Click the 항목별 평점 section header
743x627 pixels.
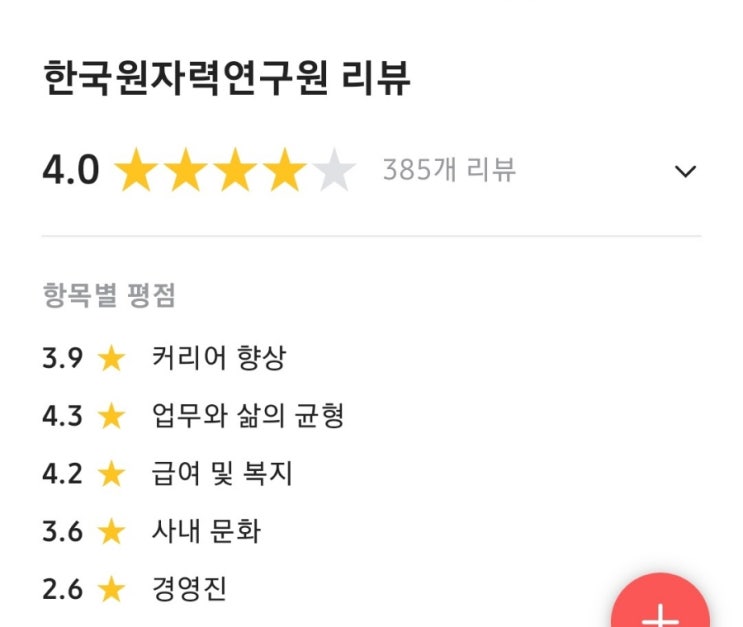[x=109, y=295]
